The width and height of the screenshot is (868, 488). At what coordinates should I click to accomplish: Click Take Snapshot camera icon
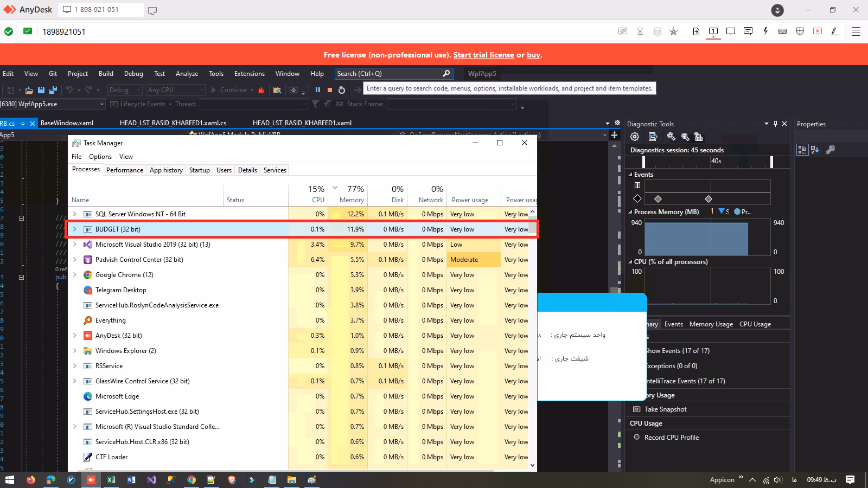point(637,409)
